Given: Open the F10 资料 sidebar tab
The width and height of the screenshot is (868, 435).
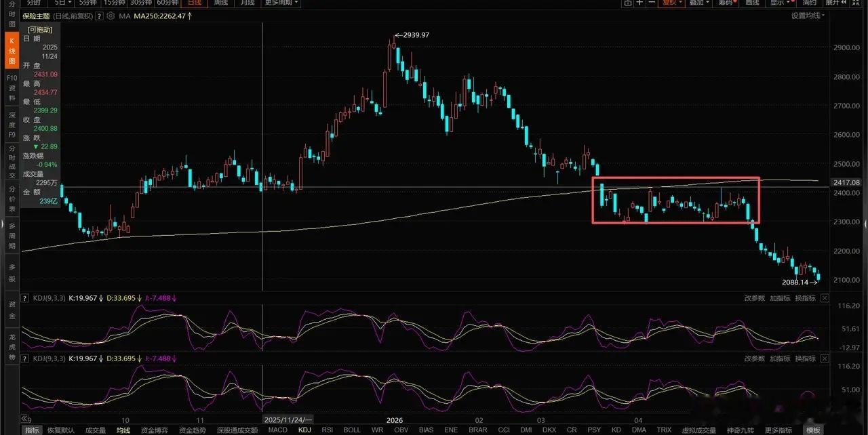Looking at the screenshot, I should 12,88.
